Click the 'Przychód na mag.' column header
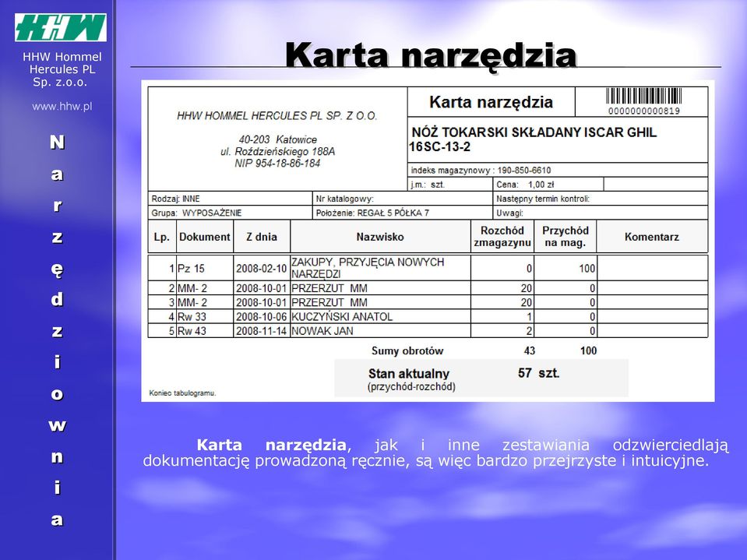The height and width of the screenshot is (560, 747). pyautogui.click(x=566, y=237)
